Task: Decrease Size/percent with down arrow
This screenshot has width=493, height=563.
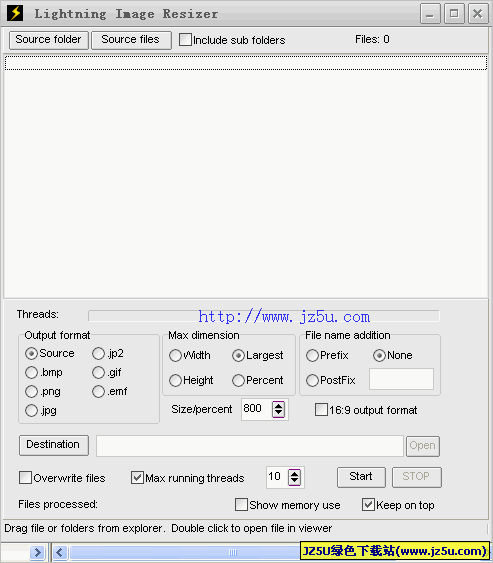Action: (279, 413)
